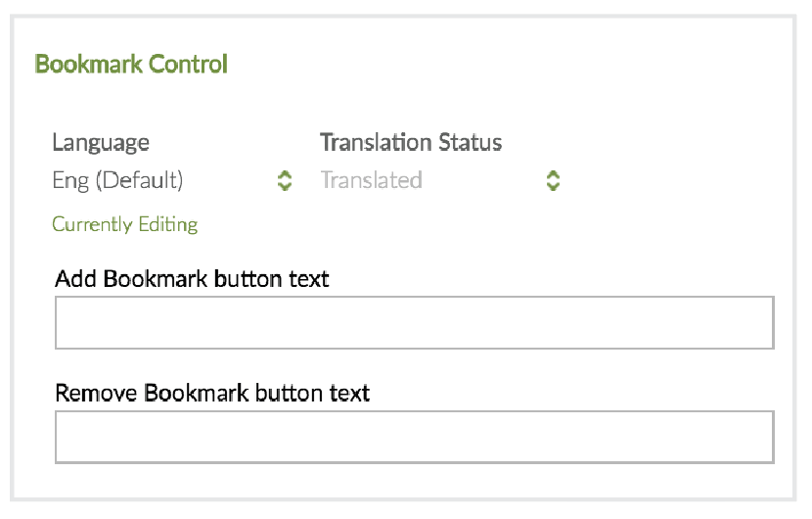Focus the Add Bookmark button text field

414,322
